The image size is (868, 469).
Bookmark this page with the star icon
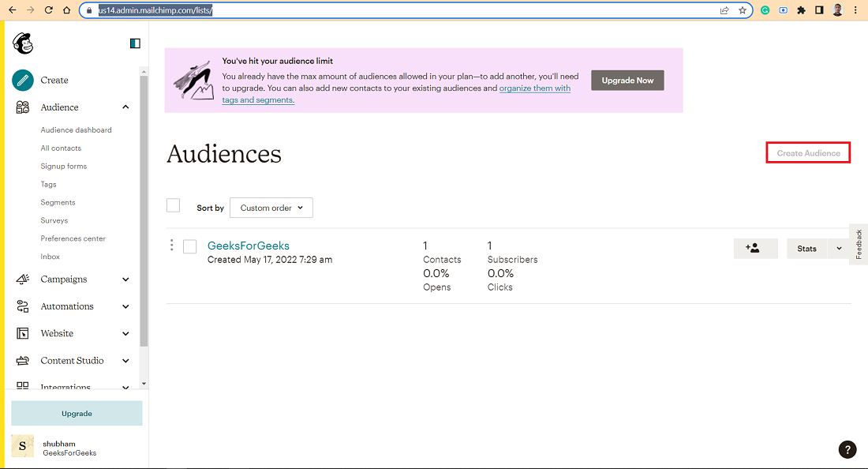743,10
